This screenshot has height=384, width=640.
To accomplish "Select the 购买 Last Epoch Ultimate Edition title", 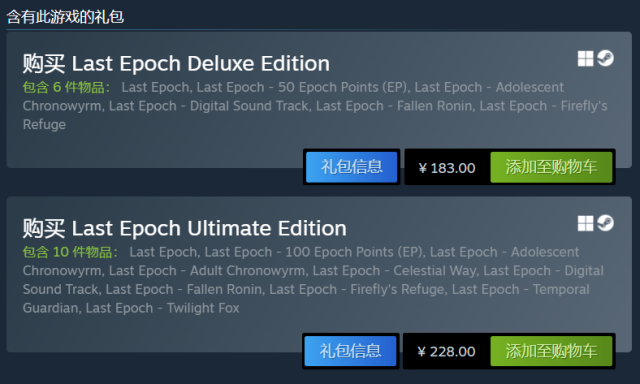I will coord(184,228).
